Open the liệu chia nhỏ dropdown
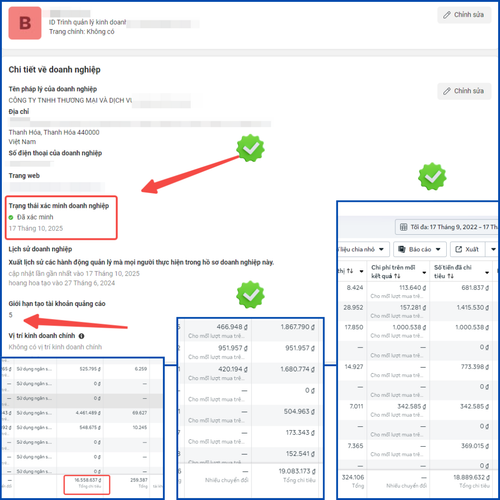The image size is (500, 500). [363, 249]
